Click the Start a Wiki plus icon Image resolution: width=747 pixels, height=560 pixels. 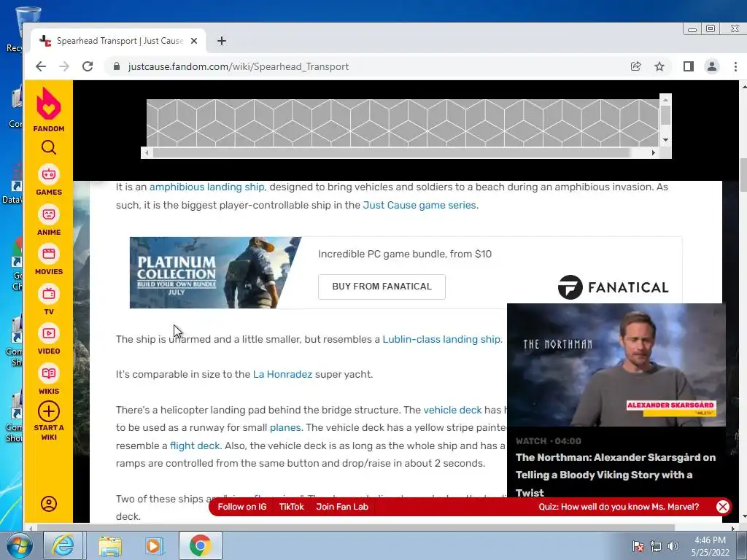tap(49, 411)
